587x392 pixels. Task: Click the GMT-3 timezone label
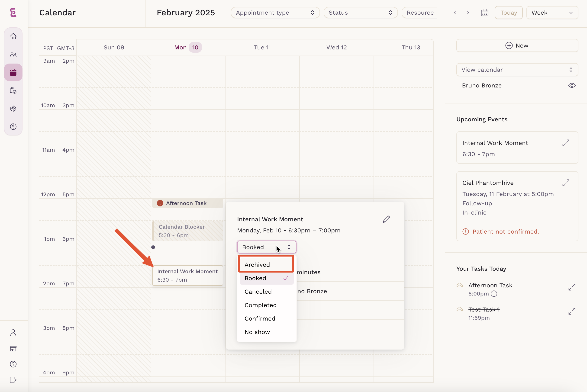coord(65,48)
